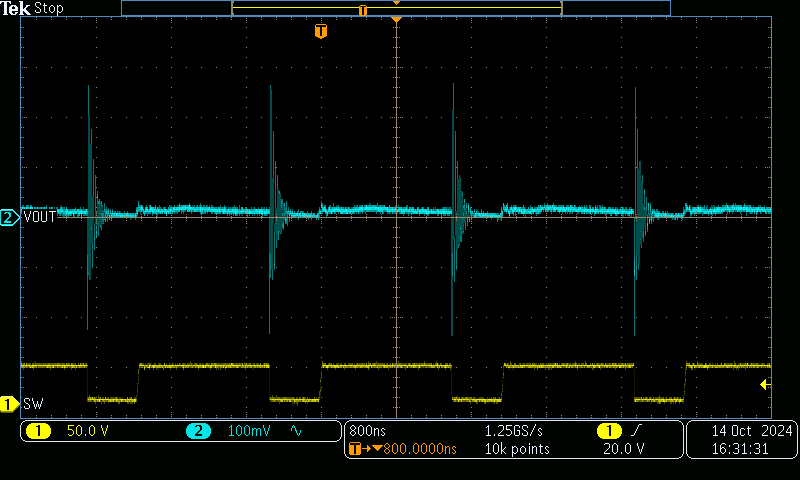Click the channel 2 100mV scale readout

(x=247, y=431)
